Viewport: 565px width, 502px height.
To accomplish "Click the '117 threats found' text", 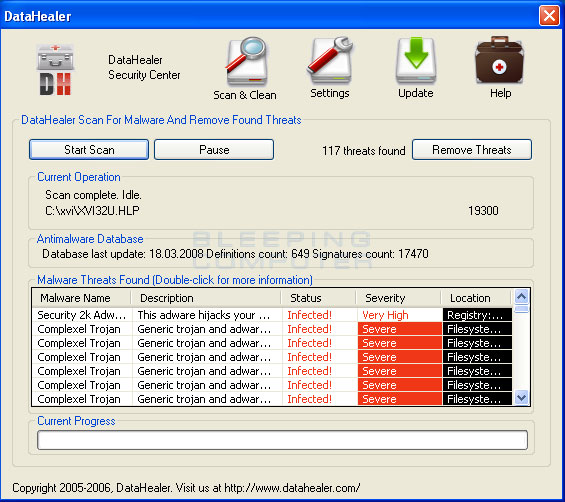I will point(364,151).
